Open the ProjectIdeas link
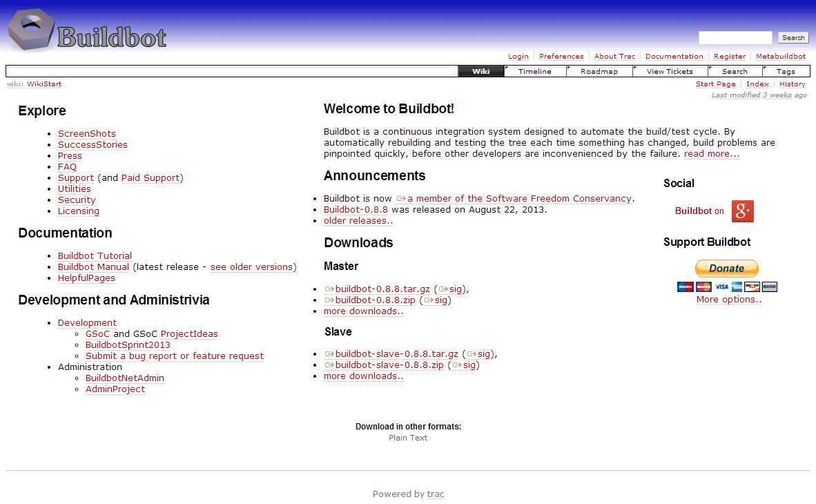This screenshot has width=816, height=504. (x=189, y=333)
